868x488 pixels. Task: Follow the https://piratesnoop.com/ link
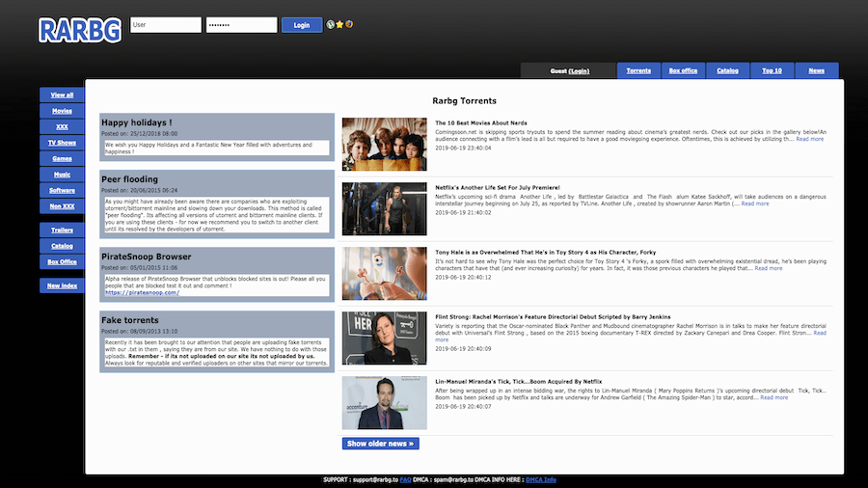tap(143, 292)
